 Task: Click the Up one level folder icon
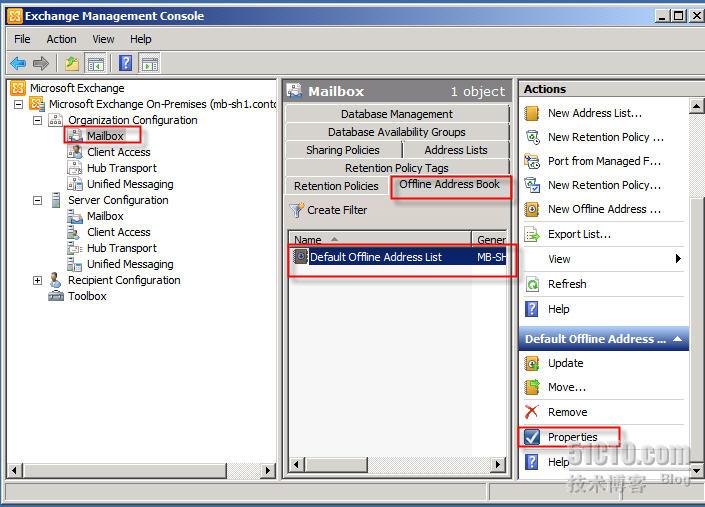[71, 63]
